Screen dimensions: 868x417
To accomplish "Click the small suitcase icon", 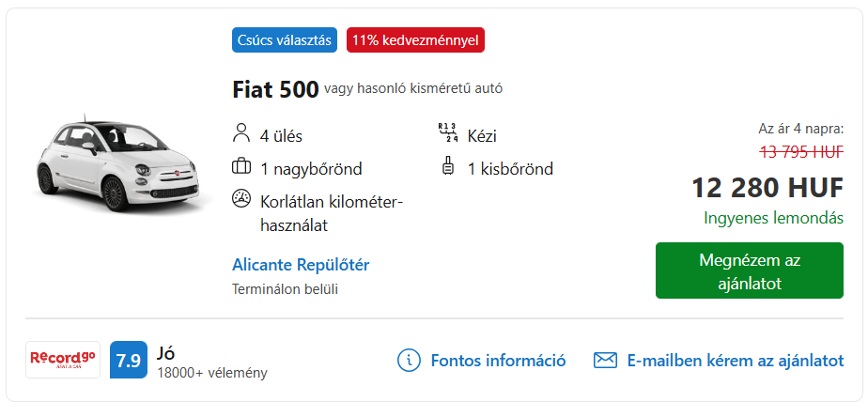I will tap(447, 166).
